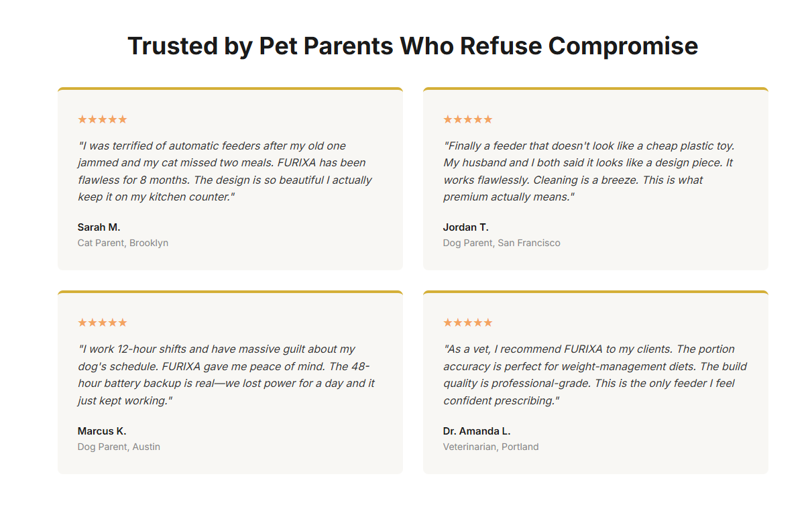Click the star rating above Sarah M.'s review
This screenshot has width=812, height=505.
click(x=102, y=119)
